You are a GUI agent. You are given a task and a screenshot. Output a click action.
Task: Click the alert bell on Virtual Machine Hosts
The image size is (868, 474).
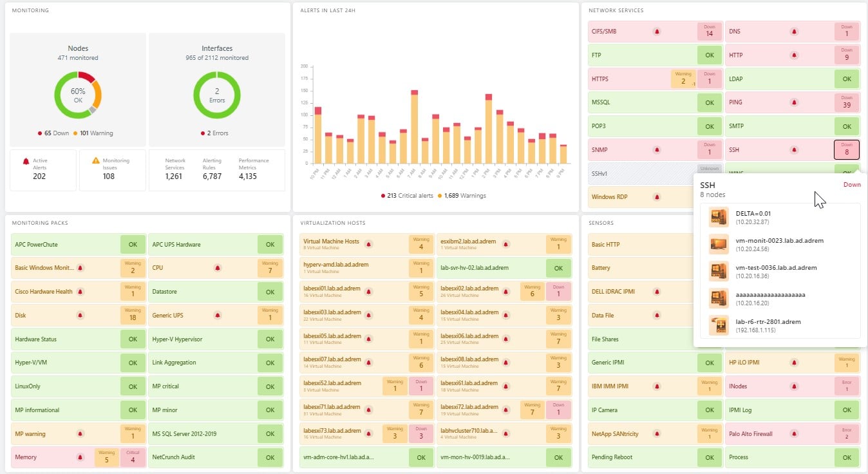coord(369,244)
